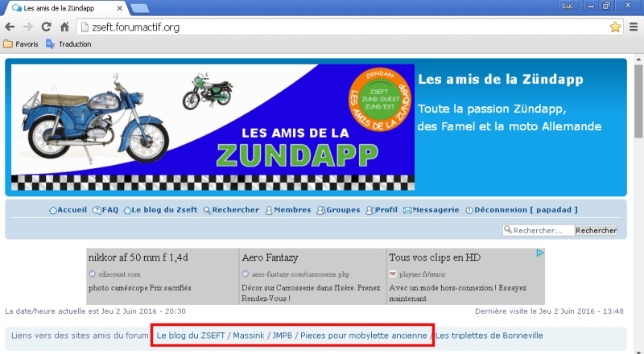Screen dimensions: 644x354
Task: Open the Messagerie inbox
Action: 431,210
